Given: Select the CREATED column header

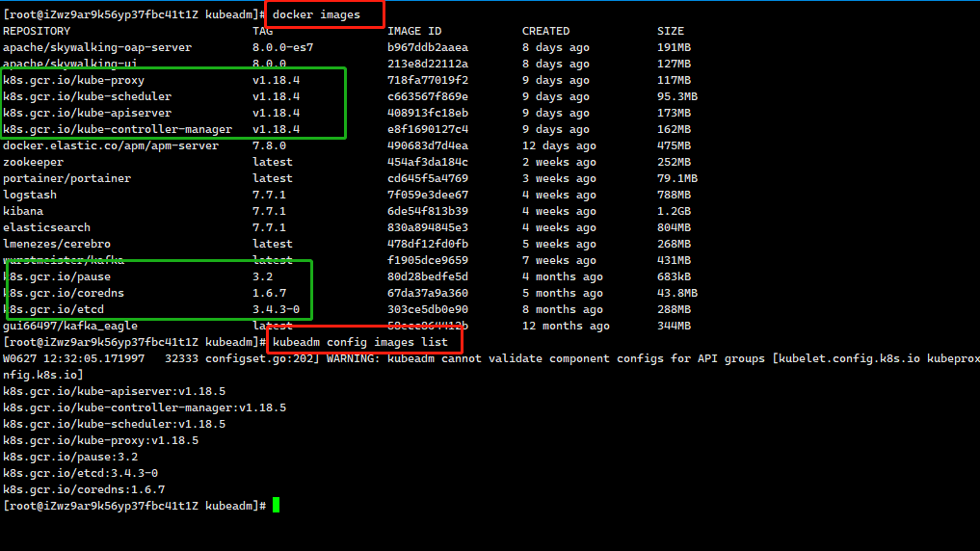Looking at the screenshot, I should 545,31.
